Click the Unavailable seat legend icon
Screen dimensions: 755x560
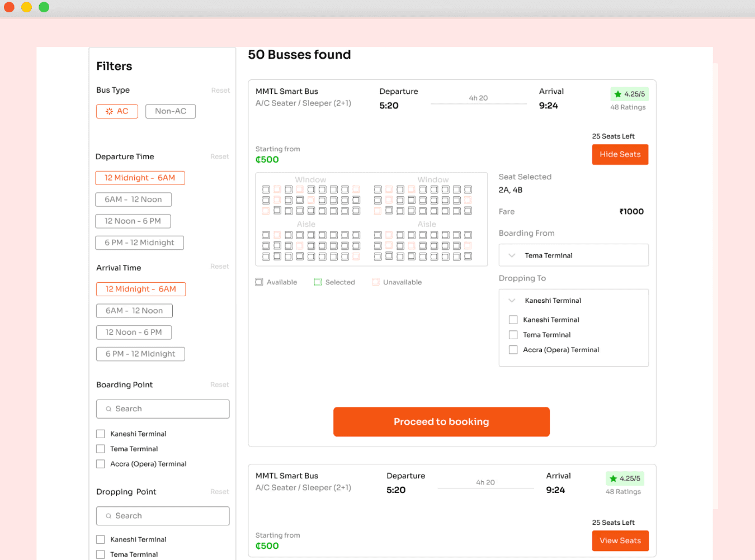click(376, 282)
